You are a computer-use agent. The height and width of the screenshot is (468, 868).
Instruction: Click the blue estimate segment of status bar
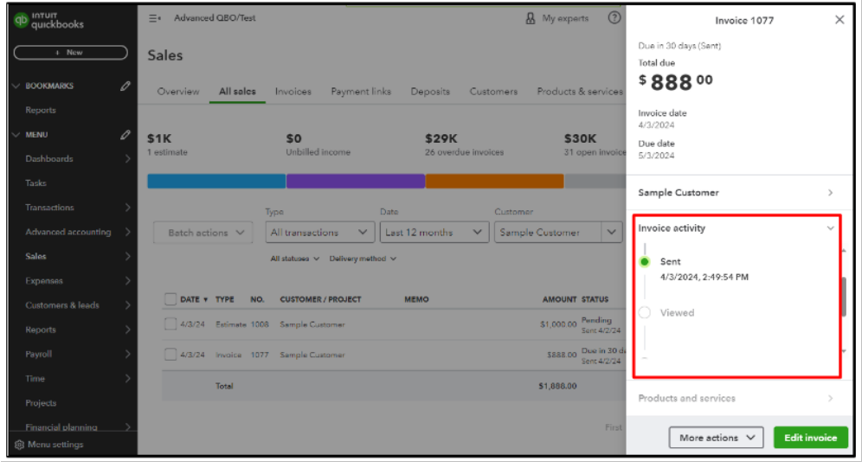tap(216, 181)
